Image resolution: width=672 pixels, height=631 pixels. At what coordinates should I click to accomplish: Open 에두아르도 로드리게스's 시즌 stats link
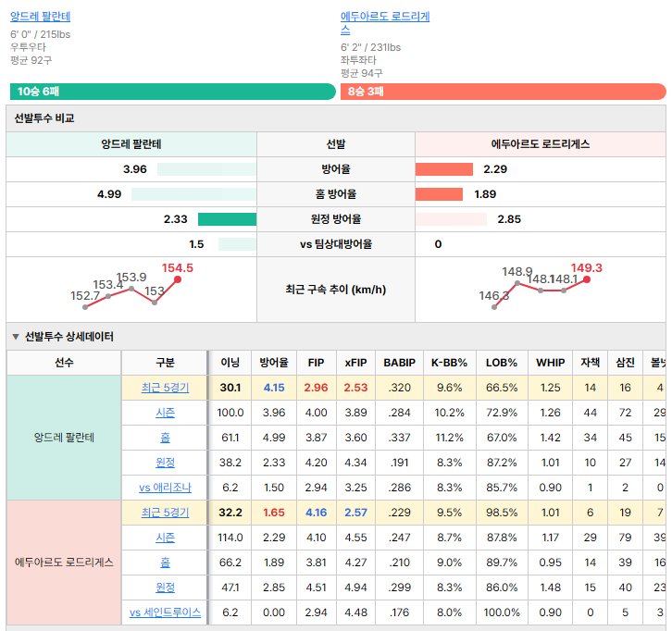[165, 538]
